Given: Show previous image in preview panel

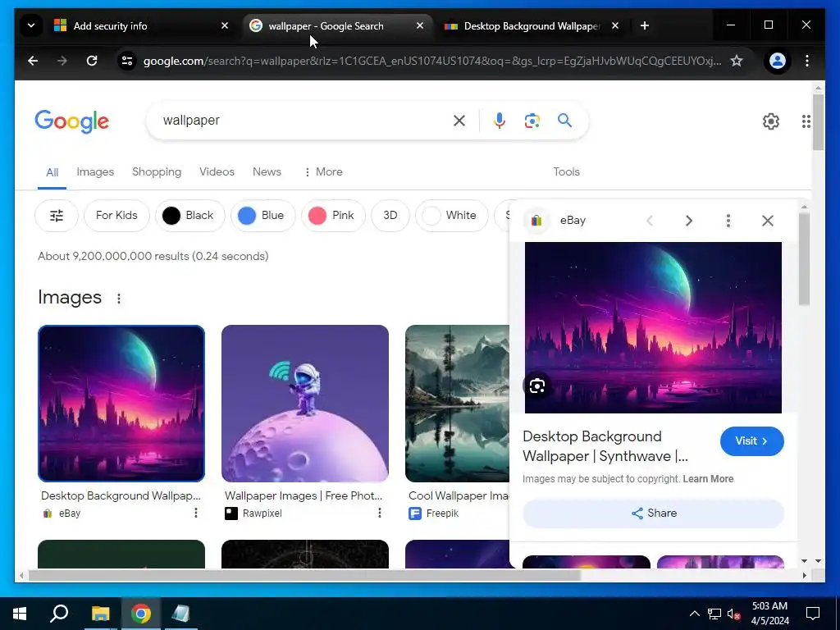Looking at the screenshot, I should point(650,221).
